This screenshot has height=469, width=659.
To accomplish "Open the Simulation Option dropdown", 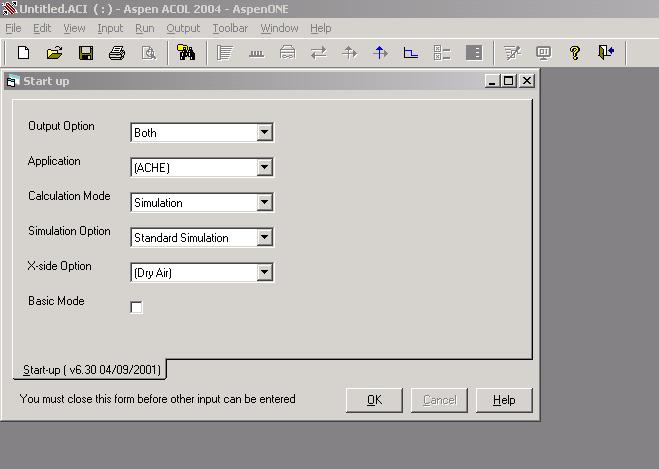I will (x=264, y=237).
